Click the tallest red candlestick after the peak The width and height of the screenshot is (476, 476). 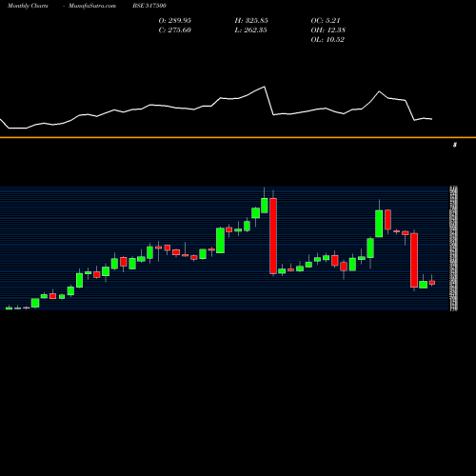(273, 236)
